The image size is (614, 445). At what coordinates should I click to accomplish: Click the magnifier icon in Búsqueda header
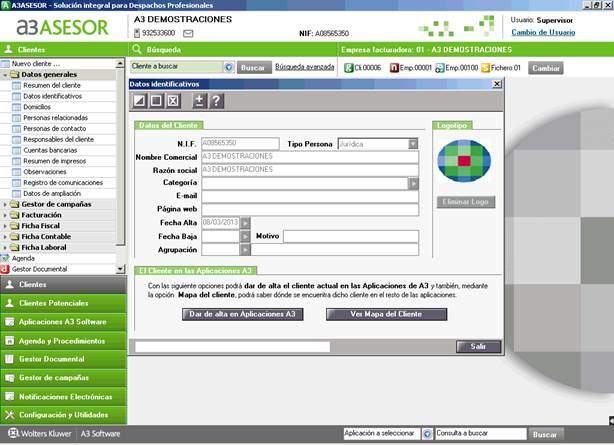(x=137, y=49)
